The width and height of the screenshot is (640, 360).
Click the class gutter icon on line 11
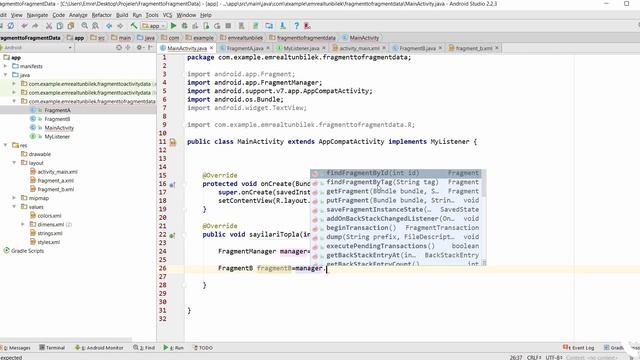[173, 142]
